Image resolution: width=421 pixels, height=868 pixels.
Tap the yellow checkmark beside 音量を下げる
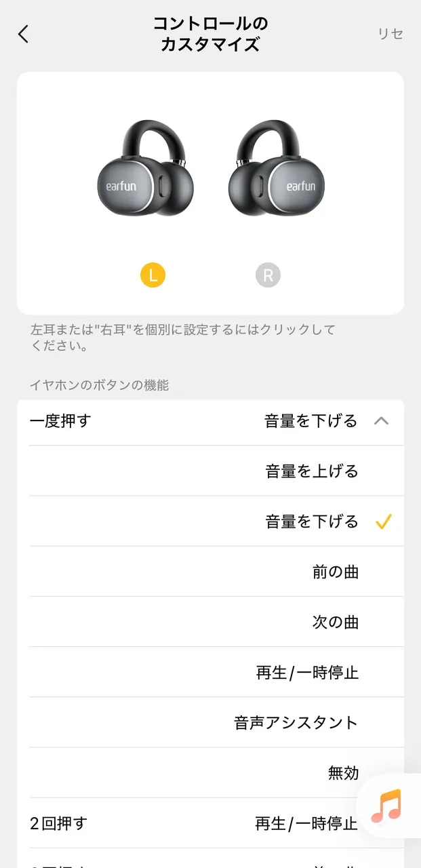pyautogui.click(x=383, y=521)
